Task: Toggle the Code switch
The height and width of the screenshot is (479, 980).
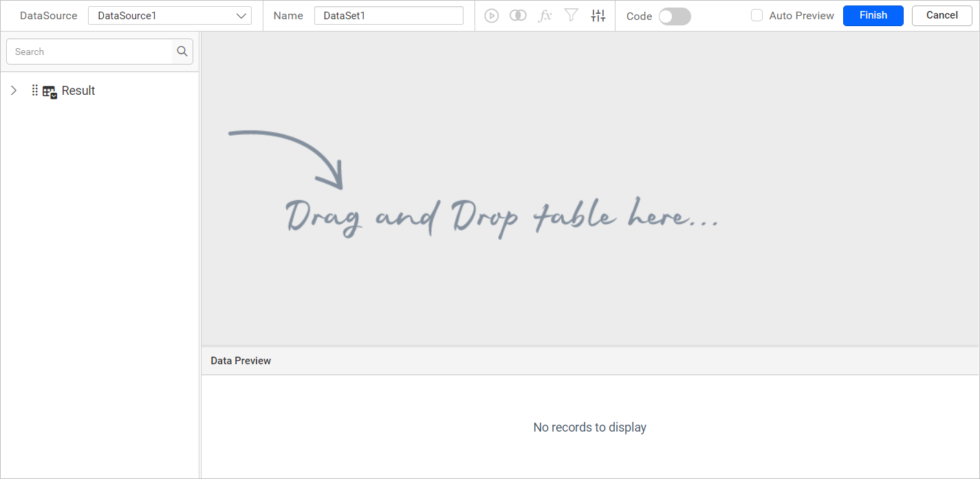Action: point(675,16)
